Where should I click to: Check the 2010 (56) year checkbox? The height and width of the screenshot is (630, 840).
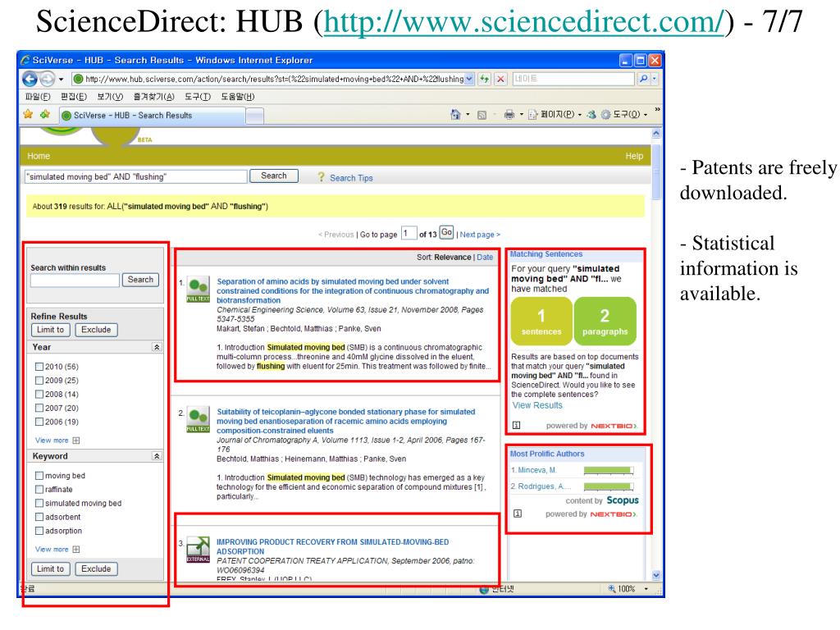pos(39,367)
